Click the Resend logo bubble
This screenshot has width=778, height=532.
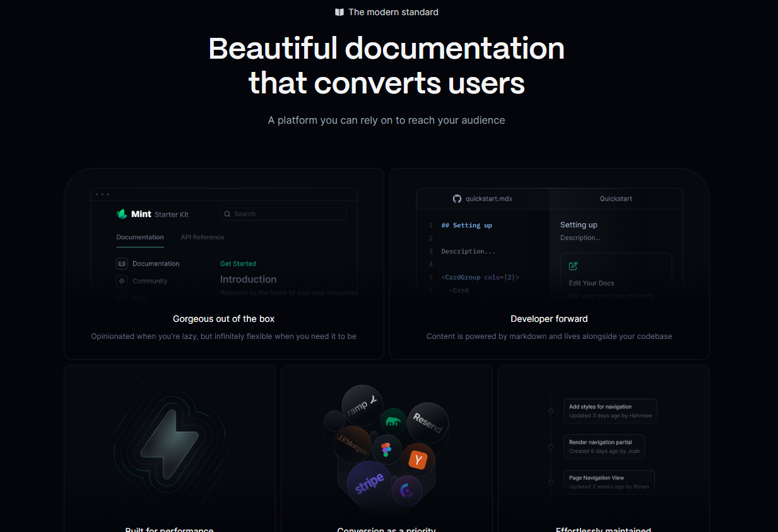pyautogui.click(x=428, y=423)
